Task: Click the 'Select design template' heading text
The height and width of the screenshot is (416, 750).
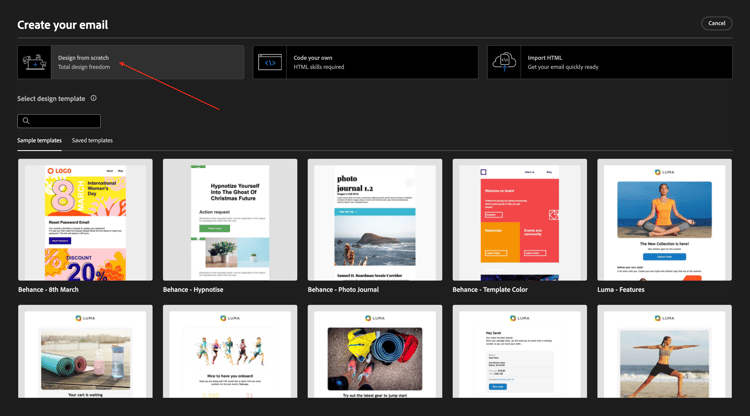Action: (51, 99)
